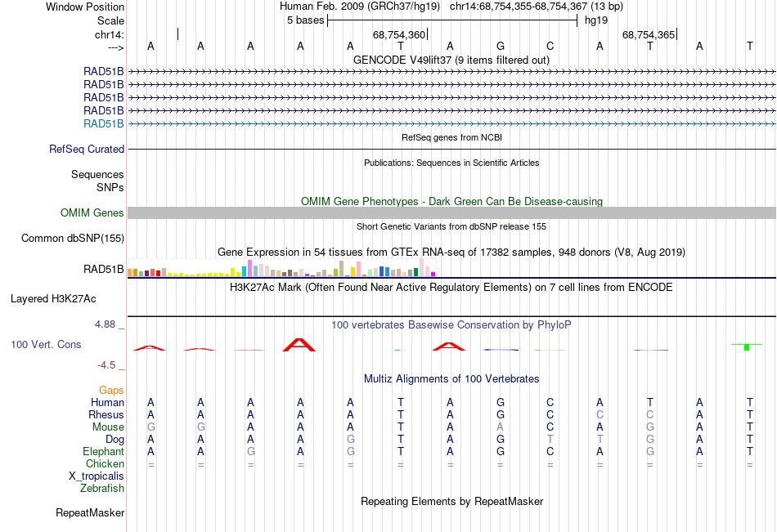Click the green block at the PhyloP track's right end
777x532 pixels.
pos(747,347)
